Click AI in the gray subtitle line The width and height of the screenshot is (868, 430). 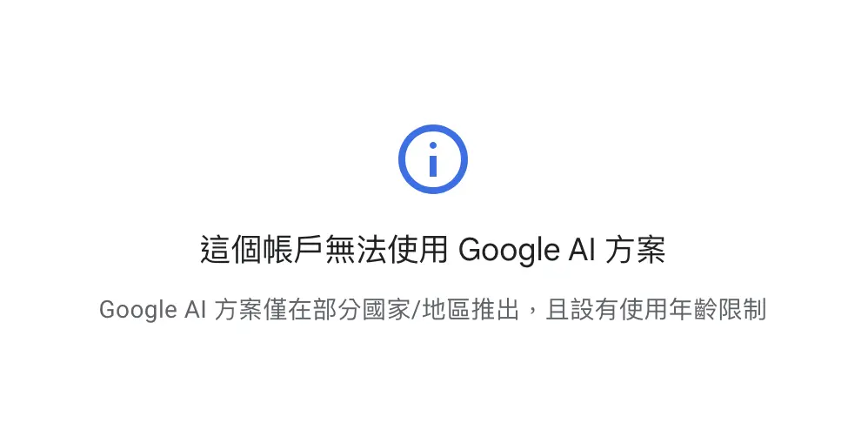point(195,309)
